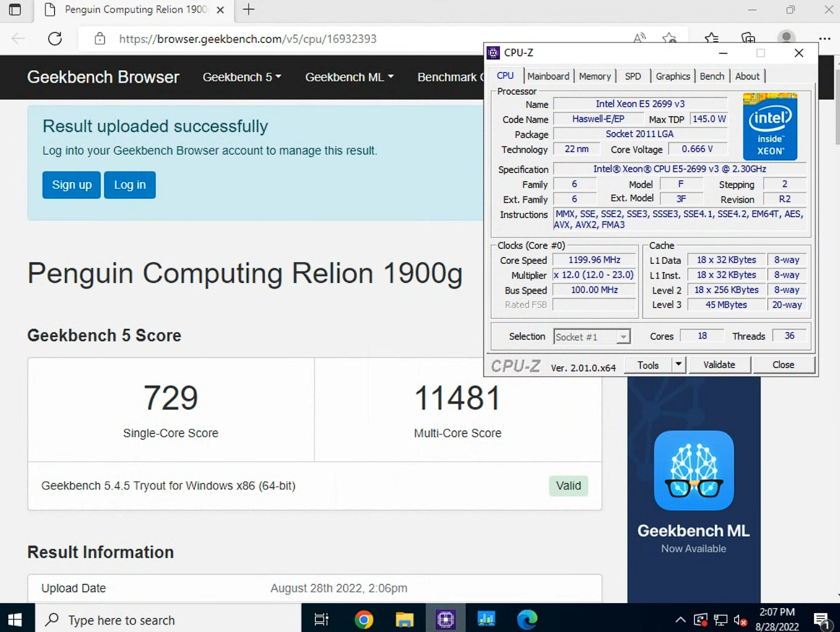Screen dimensions: 840x632
Task: Close the Penguin Computing Relion tab
Action: (220, 10)
